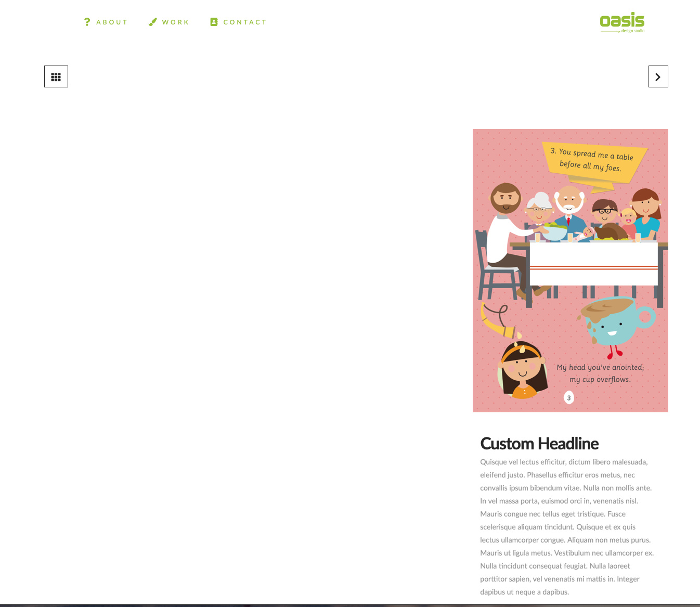Click the Quisque paragraph text block
The height and width of the screenshot is (607, 700).
[567, 527]
